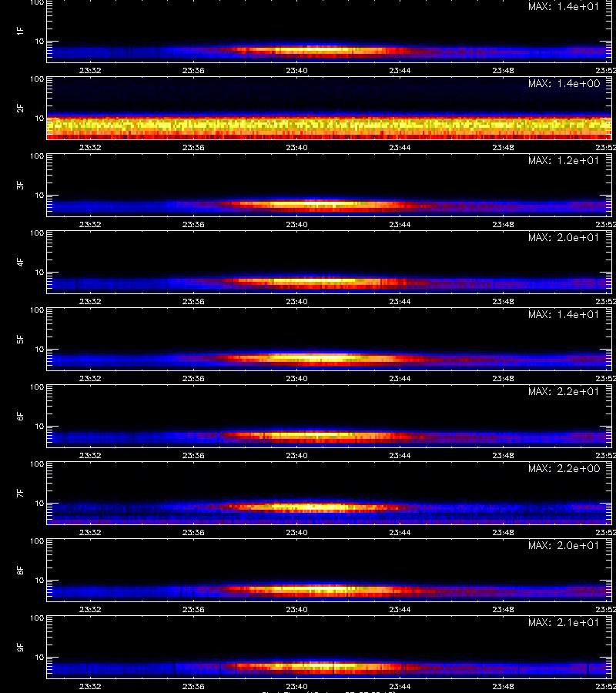Click the 6F panel axis label
The width and height of the screenshot is (616, 693).
(20, 416)
